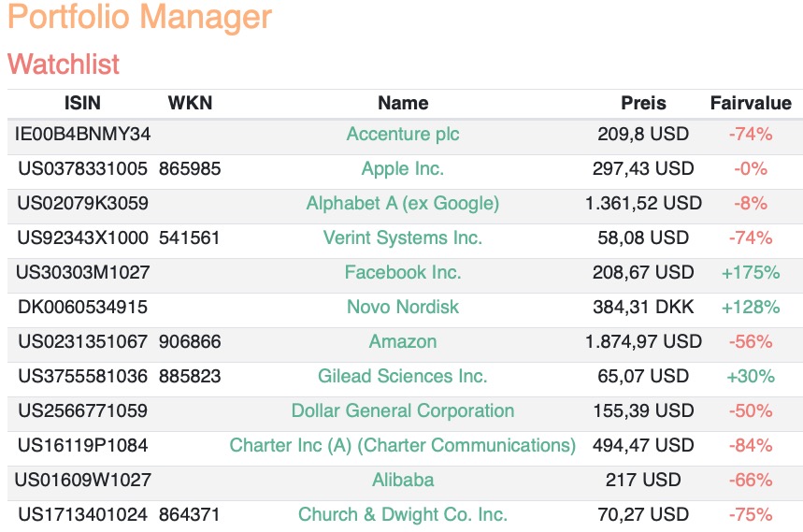Open the Apple Inc. link
This screenshot has height=532, width=803.
point(403,168)
